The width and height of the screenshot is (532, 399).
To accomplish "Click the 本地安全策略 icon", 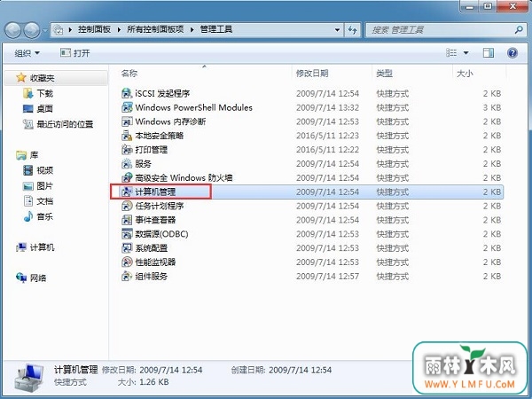I will [127, 136].
